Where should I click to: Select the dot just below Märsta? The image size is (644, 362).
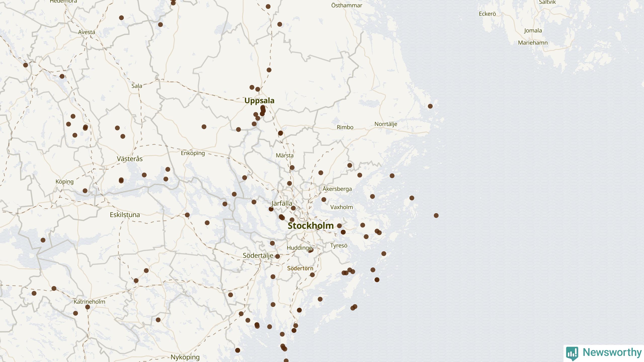coord(292,167)
